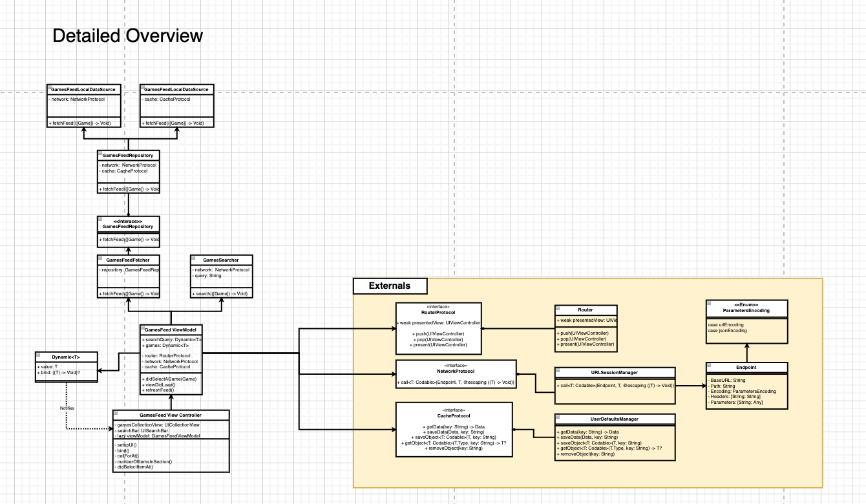The height and width of the screenshot is (504, 866).
Task: Click the <<Enum>> ParametersEncoding title
Action: click(746, 308)
